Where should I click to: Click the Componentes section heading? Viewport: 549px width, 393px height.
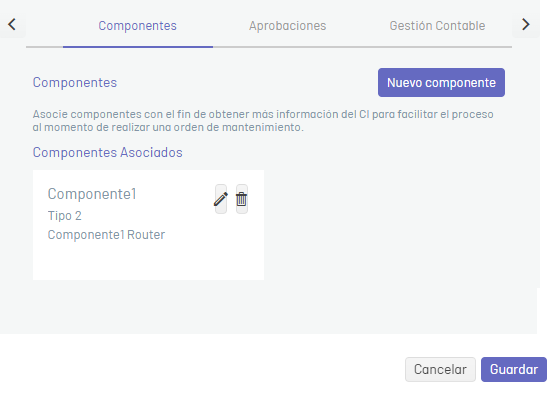75,83
